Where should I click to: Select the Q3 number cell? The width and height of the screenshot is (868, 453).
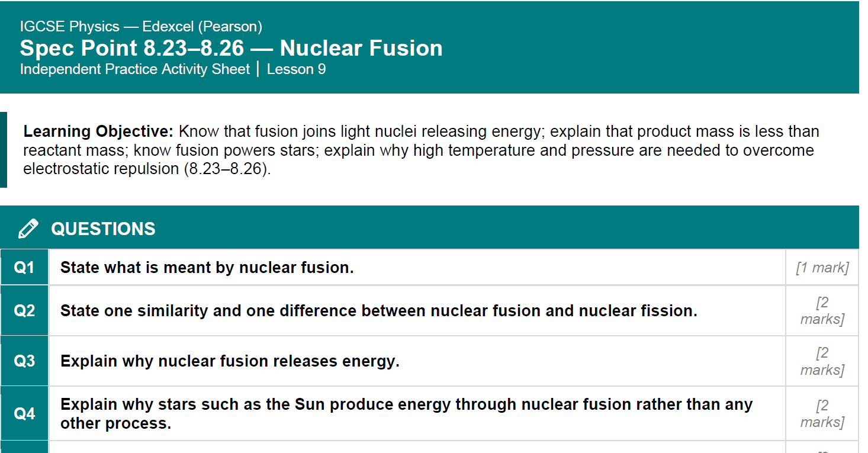(x=24, y=361)
